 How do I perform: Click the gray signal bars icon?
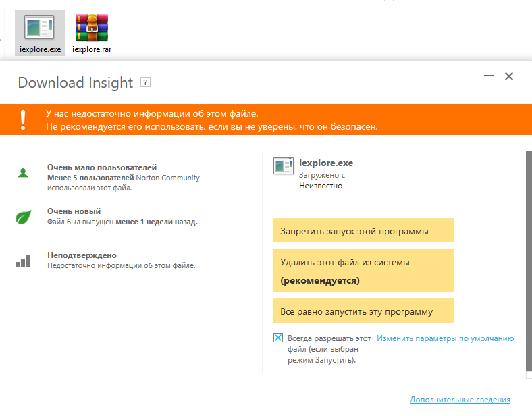click(23, 261)
